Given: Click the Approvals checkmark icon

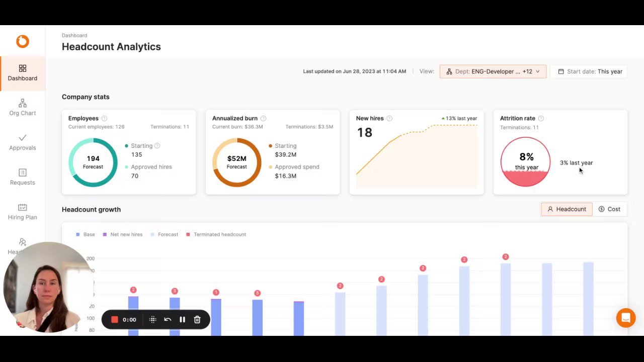Looking at the screenshot, I should point(23,138).
